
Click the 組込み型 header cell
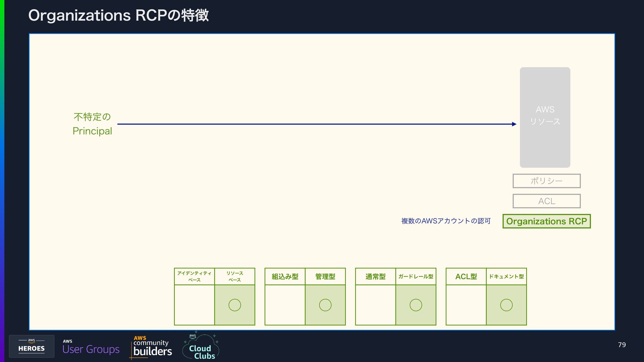tap(285, 277)
